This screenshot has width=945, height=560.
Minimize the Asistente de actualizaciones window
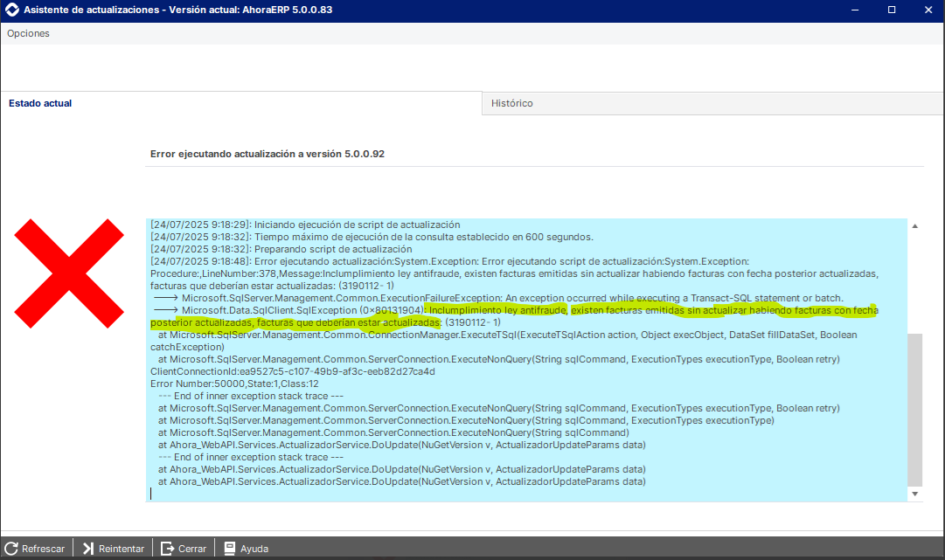point(855,10)
